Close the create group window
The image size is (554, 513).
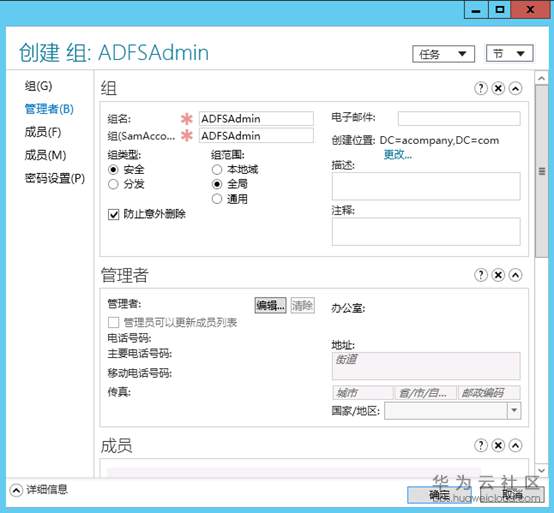point(530,10)
